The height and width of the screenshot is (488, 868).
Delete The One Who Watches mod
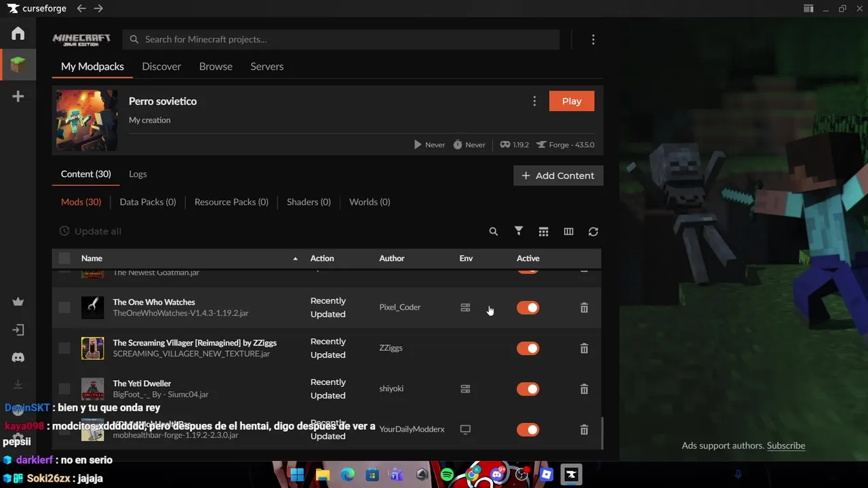click(584, 308)
